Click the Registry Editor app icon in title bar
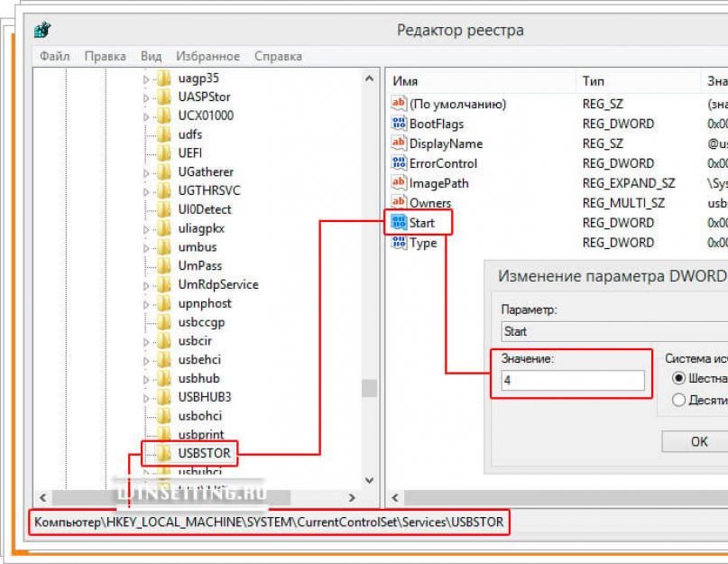The image size is (728, 564). pyautogui.click(x=42, y=30)
